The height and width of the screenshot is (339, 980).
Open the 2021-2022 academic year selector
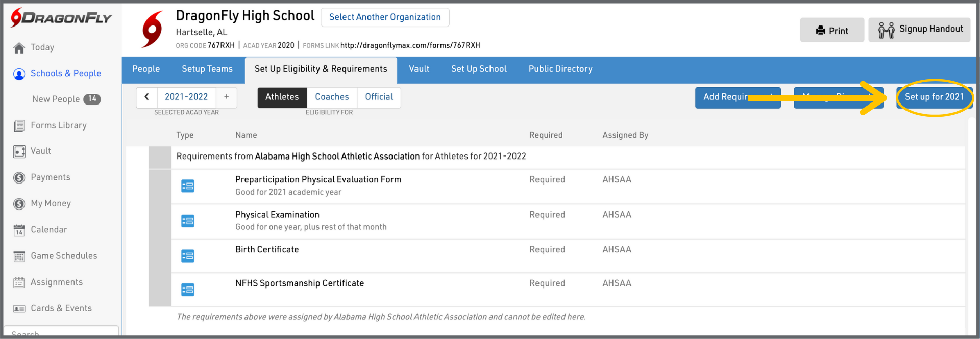pyautogui.click(x=186, y=97)
